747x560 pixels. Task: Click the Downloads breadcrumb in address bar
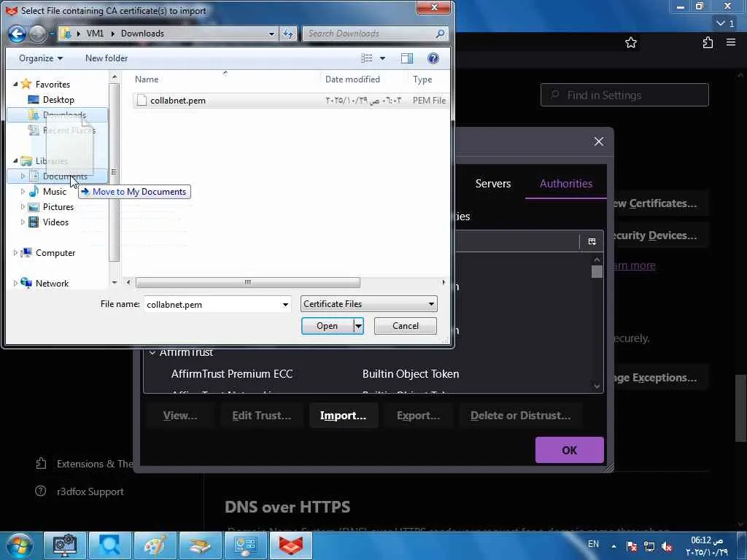(142, 34)
